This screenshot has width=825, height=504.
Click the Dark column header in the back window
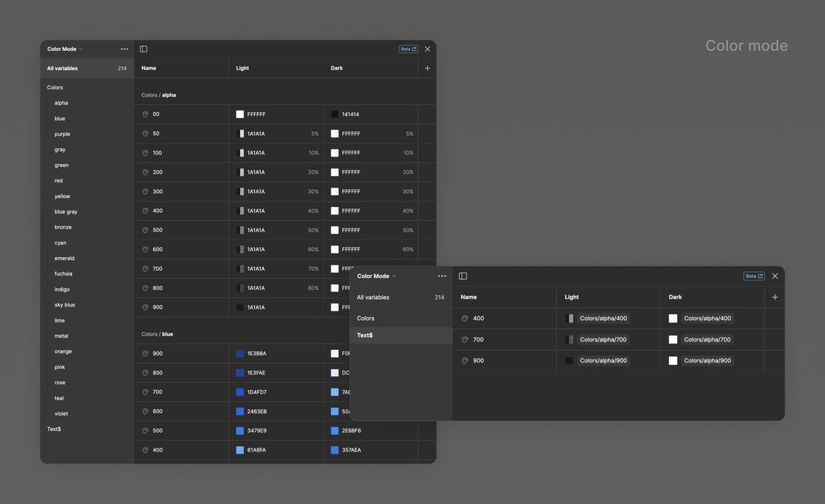click(x=337, y=68)
